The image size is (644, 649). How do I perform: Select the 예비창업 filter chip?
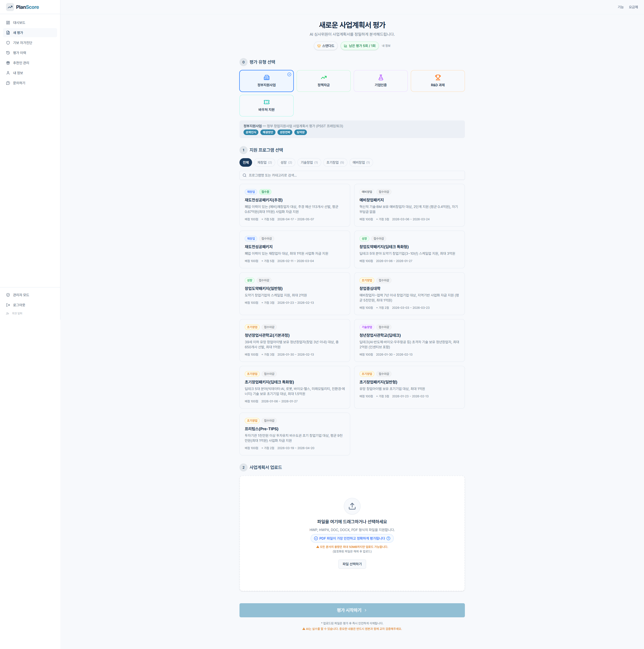pyautogui.click(x=361, y=162)
